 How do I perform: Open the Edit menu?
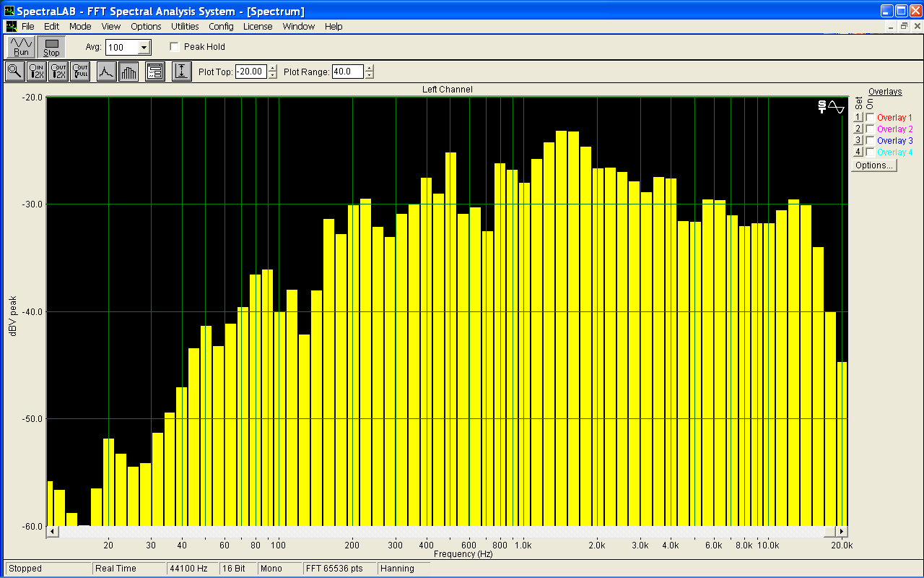point(51,26)
